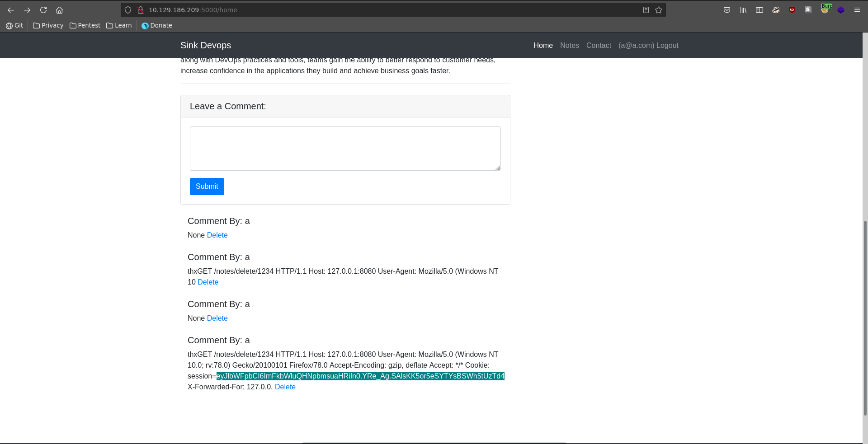Delete the comment containing the session cookie
This screenshot has height=444, width=868.
285,387
